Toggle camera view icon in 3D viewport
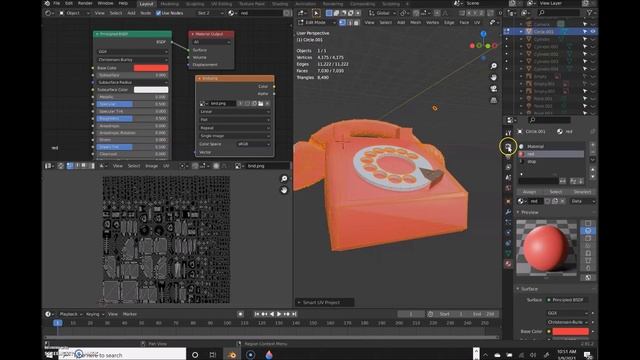 tap(493, 89)
